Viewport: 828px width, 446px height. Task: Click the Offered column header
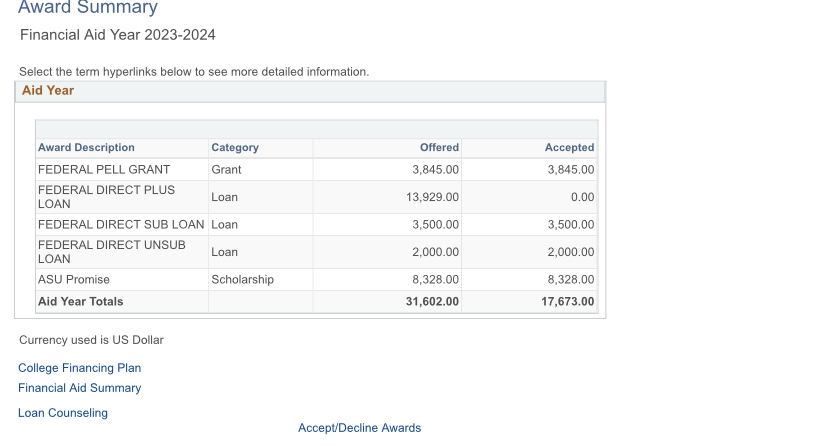[x=439, y=147]
